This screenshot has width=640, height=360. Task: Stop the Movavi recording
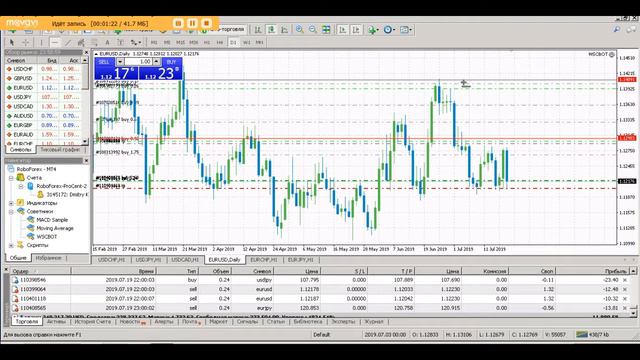[207, 23]
